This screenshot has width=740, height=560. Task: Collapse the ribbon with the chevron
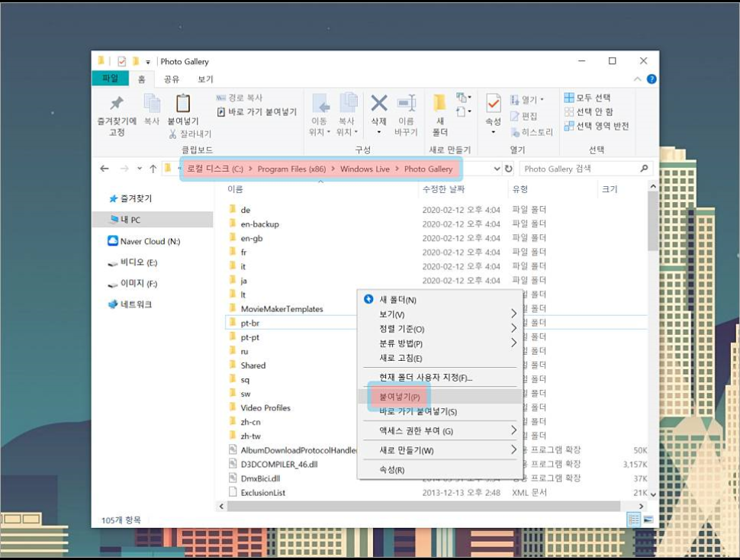click(x=637, y=79)
